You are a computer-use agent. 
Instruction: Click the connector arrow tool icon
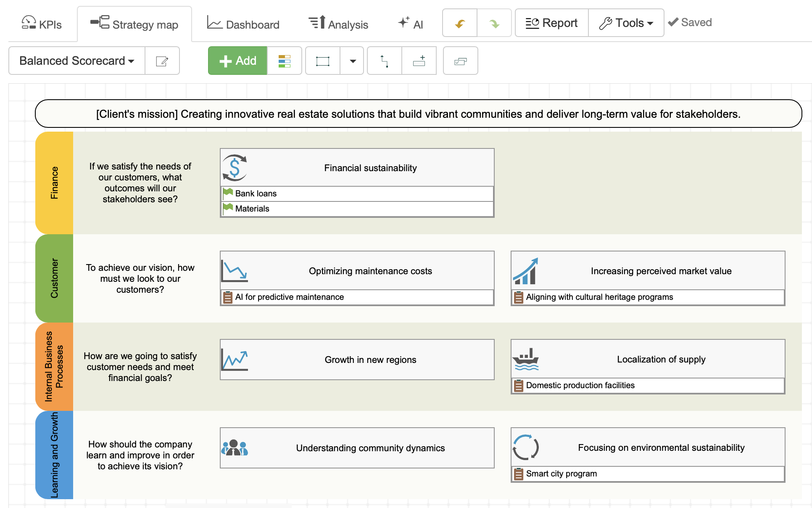(x=384, y=61)
